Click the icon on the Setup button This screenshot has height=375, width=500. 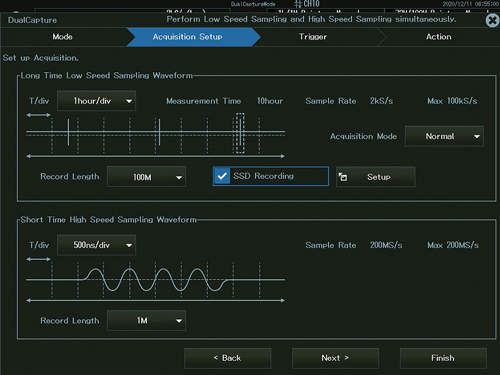343,177
